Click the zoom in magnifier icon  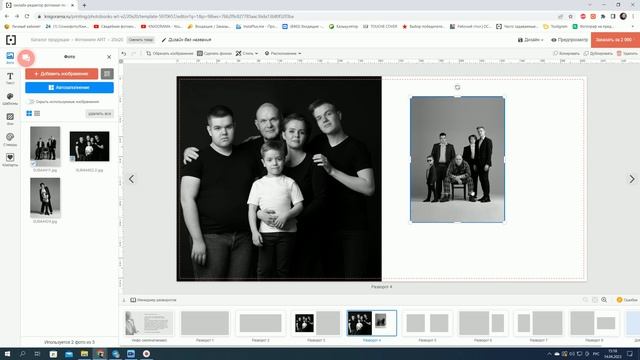(604, 300)
